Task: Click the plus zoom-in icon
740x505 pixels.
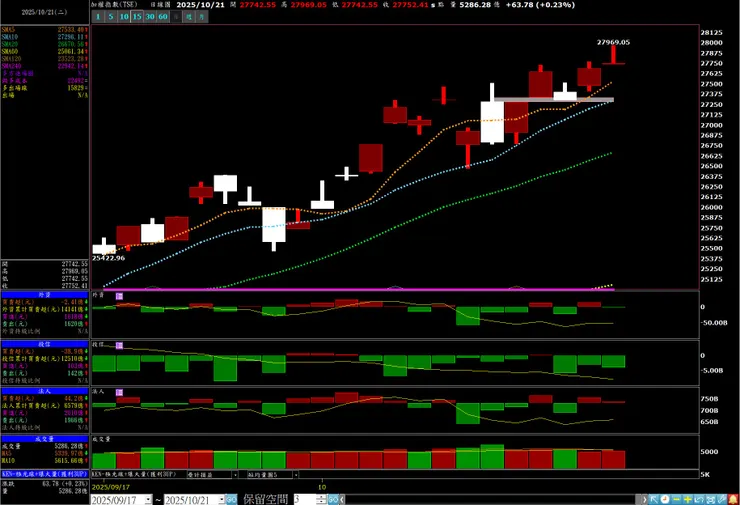Action: coord(688,499)
